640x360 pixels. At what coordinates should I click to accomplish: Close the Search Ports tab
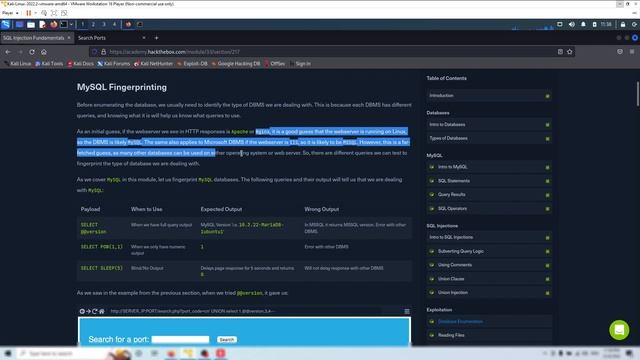point(144,38)
